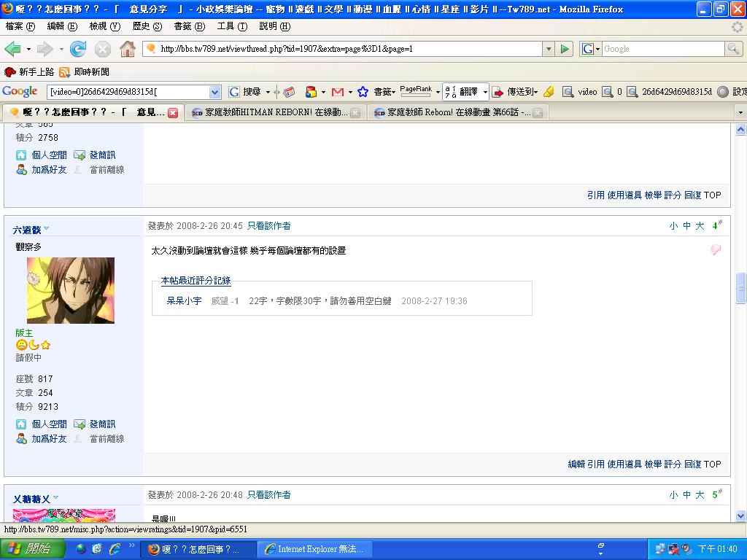Expand the Google Toolbar search box dropdown
Image resolution: width=747 pixels, height=560 pixels.
[214, 92]
